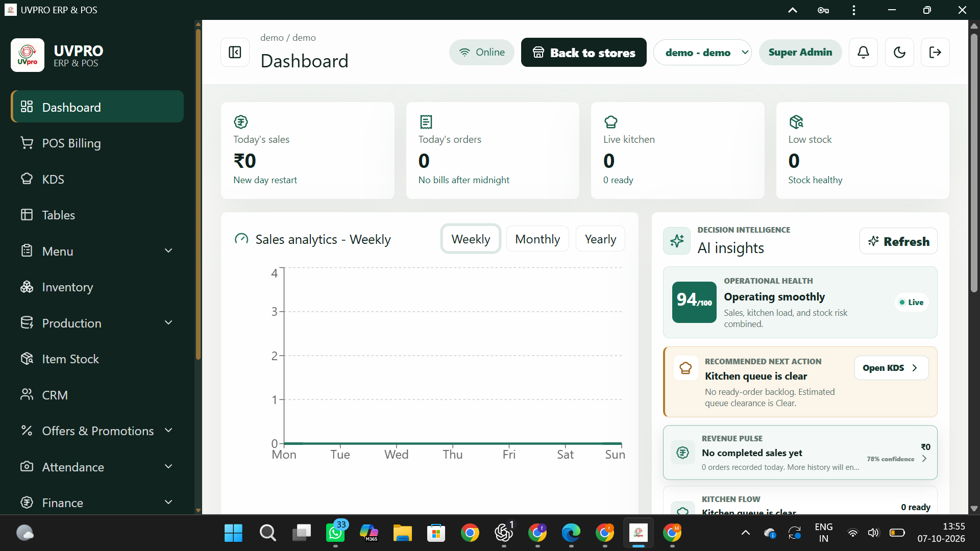The image size is (980, 551).
Task: Click Back to stores button
Action: pyautogui.click(x=583, y=52)
